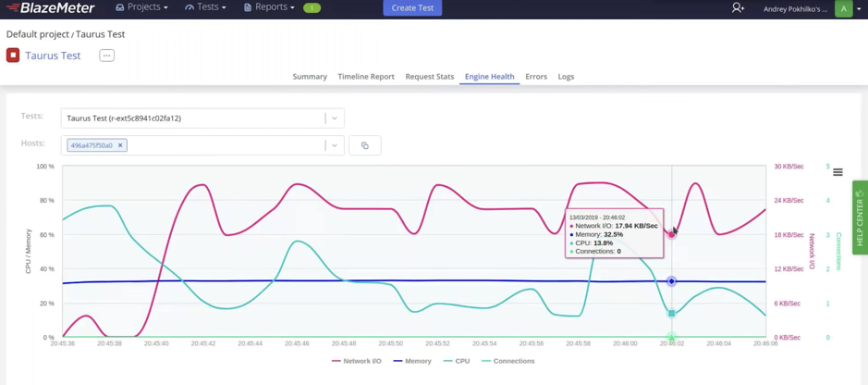Click the Default project breadcrumb
868x385 pixels.
click(x=37, y=34)
